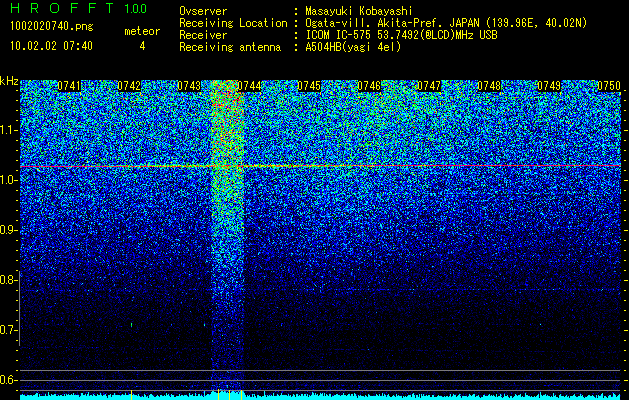Click the file name 1002020740.png
Image resolution: width=629 pixels, height=400 pixels.
52,27
